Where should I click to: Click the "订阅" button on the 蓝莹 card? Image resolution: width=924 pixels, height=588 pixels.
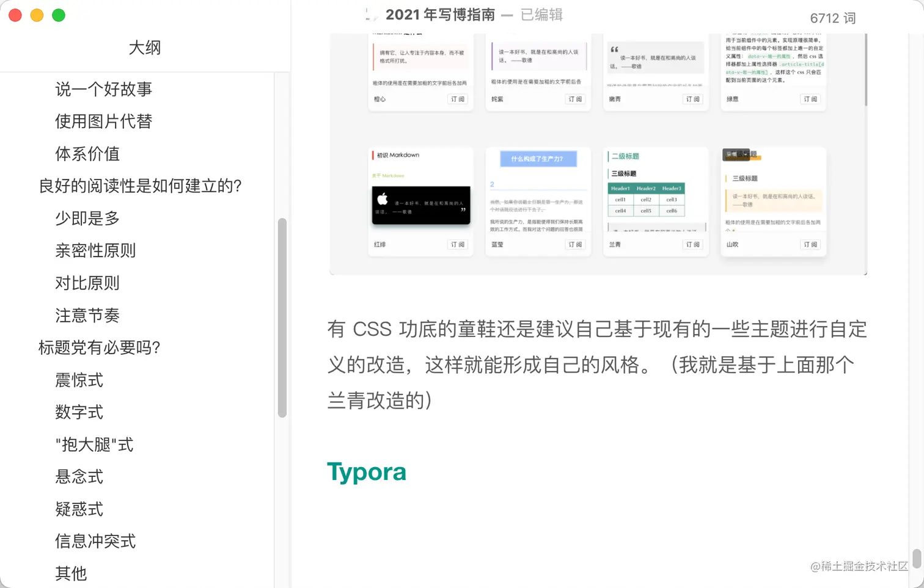point(575,244)
